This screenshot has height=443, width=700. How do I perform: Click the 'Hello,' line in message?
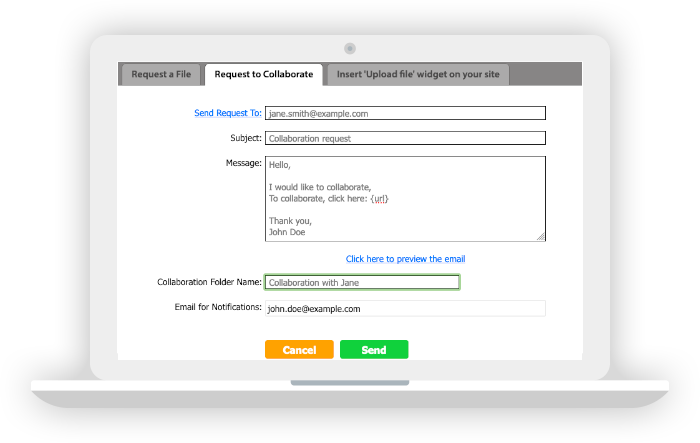point(279,165)
